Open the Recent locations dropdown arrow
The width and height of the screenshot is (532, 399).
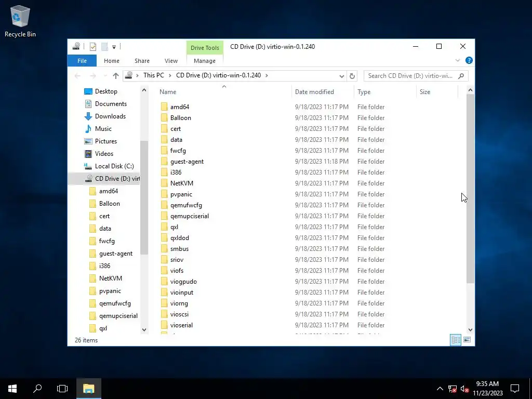point(105,76)
